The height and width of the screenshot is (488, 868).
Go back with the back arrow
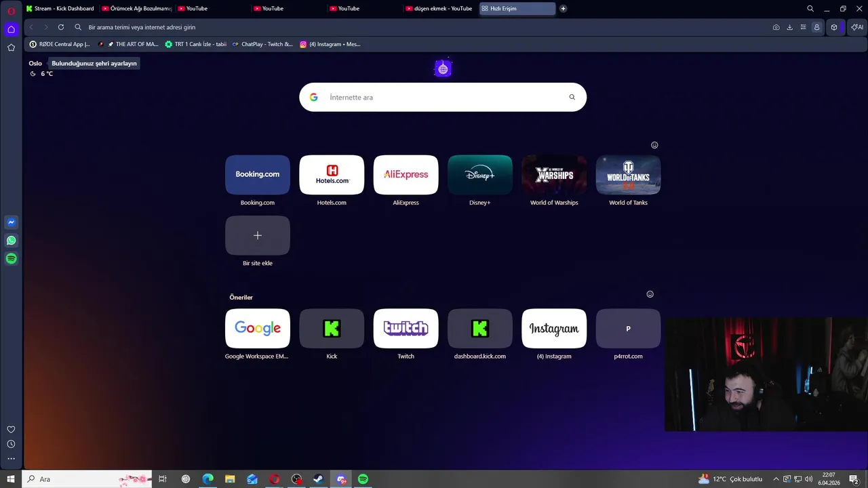31,27
